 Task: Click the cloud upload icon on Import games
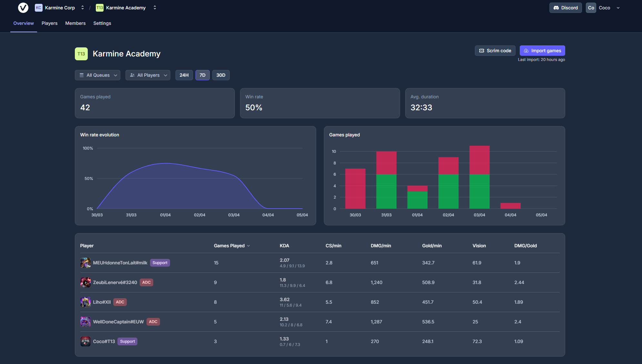tap(526, 51)
